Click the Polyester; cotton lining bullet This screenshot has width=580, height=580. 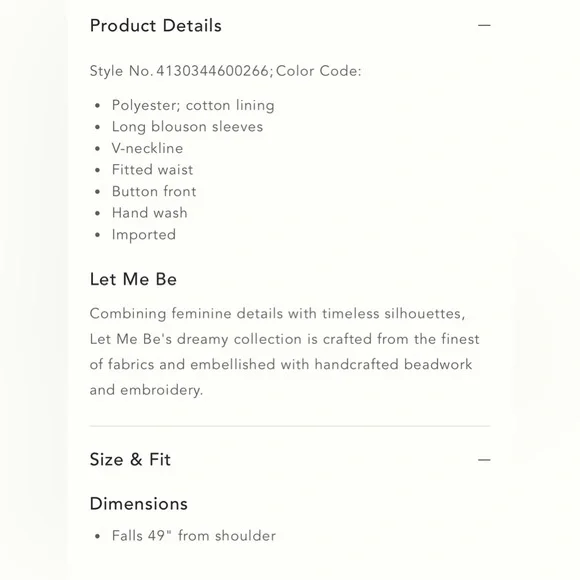pos(193,105)
